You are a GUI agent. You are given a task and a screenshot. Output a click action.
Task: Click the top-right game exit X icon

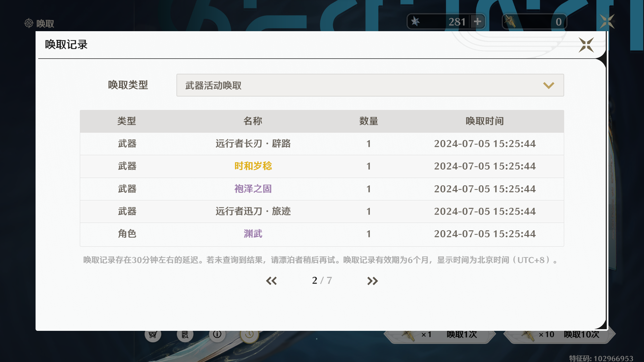point(607,22)
